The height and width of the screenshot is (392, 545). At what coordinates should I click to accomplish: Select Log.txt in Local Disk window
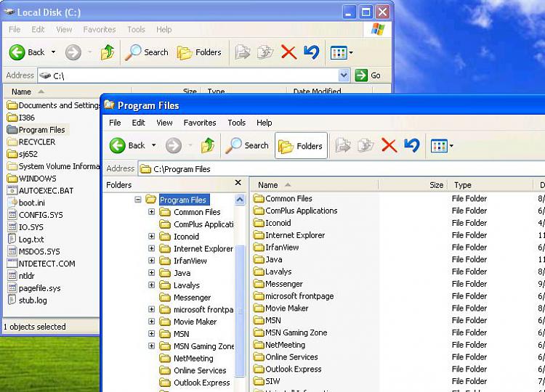click(25, 240)
